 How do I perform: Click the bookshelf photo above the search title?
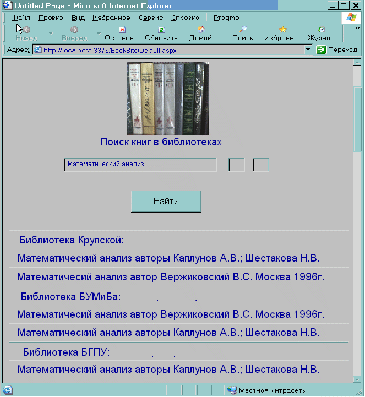pyautogui.click(x=168, y=98)
